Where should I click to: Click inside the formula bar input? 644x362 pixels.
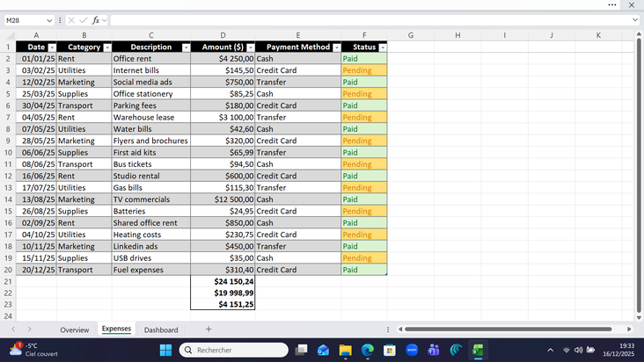pos(370,20)
